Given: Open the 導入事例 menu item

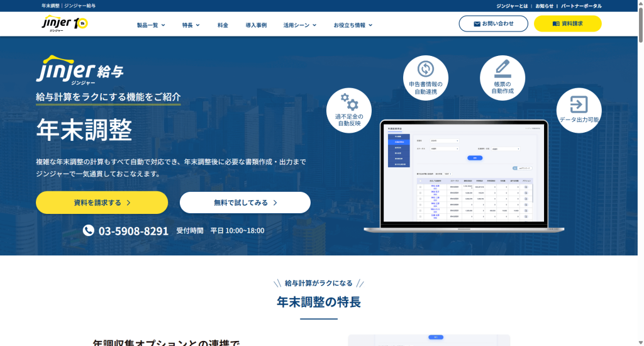Looking at the screenshot, I should tap(256, 25).
